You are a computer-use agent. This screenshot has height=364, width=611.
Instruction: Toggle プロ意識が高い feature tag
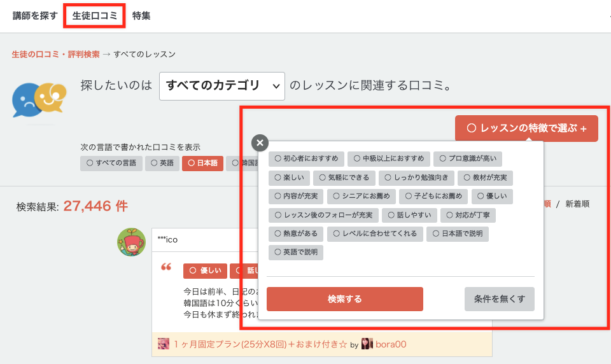(468, 159)
